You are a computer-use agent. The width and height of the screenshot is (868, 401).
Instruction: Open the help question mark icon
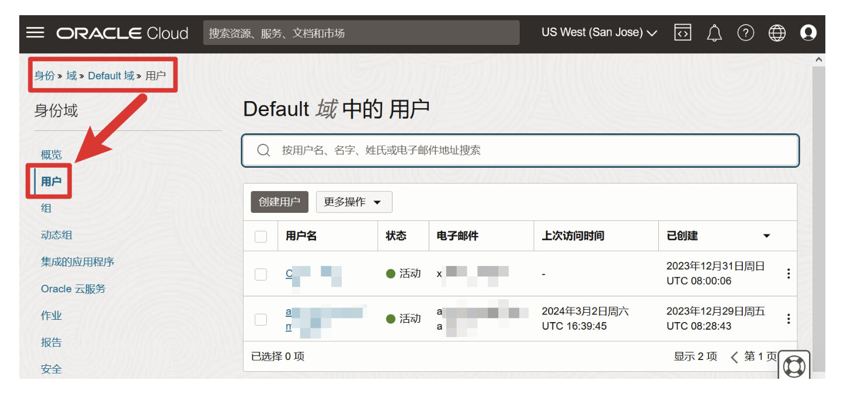(x=745, y=33)
